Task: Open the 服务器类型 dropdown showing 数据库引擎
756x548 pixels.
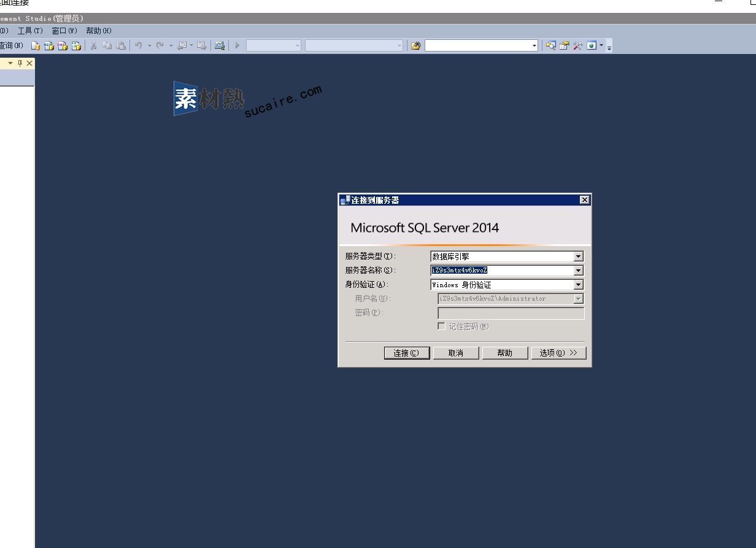Action: (x=507, y=257)
